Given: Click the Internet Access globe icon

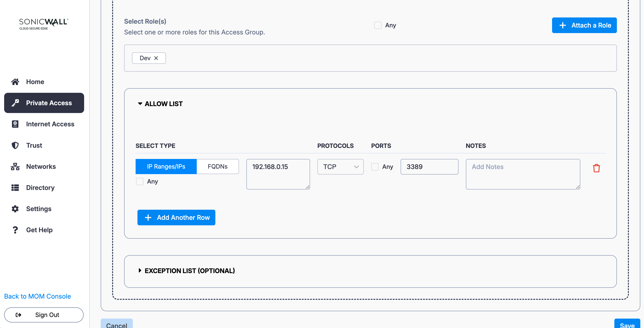Looking at the screenshot, I should click(15, 124).
